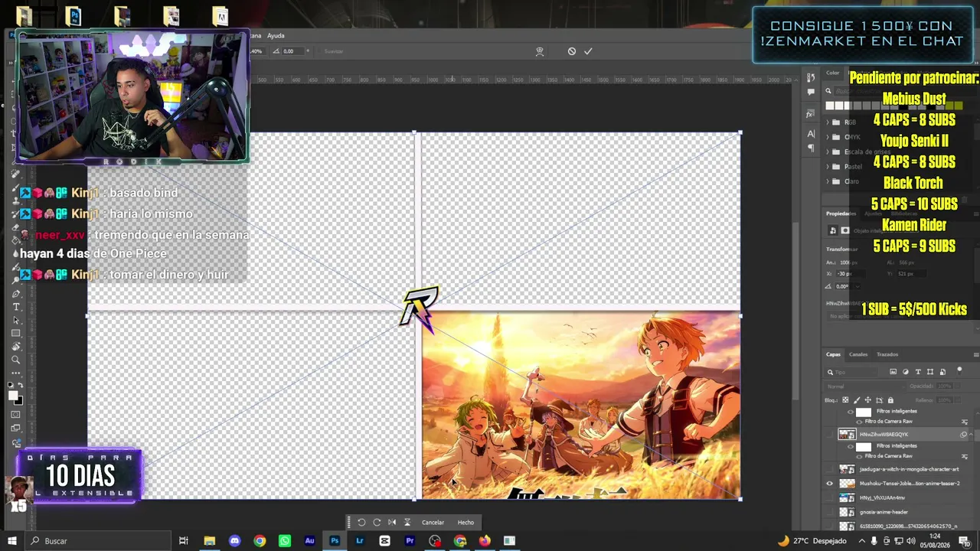Rotate 90° counterclockwise in contextual bar
980x551 pixels.
[x=361, y=522]
